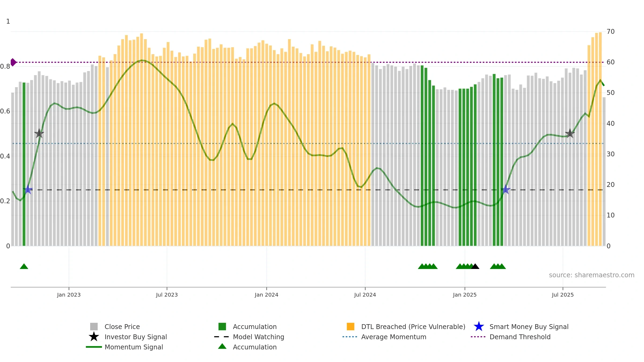The width and height of the screenshot is (644, 362).
Task: Select the Model Watching dashed legend item
Action: pyautogui.click(x=249, y=337)
